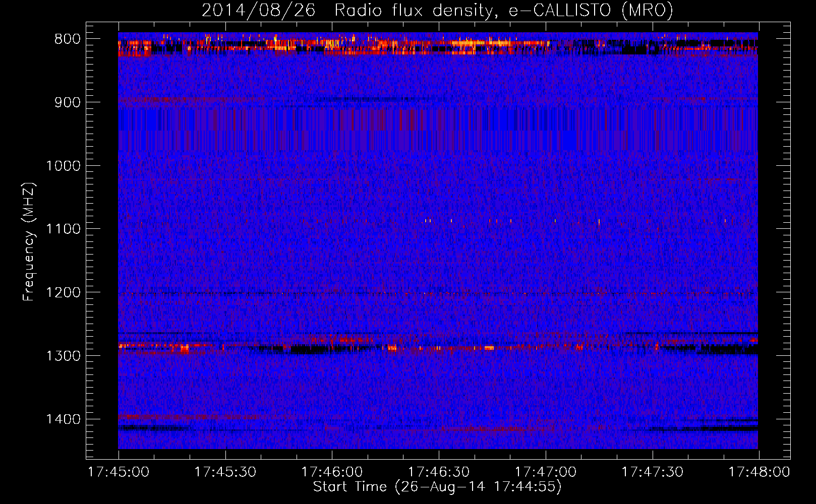
Task: Click the 17:46:00 time tick label
Action: 332,472
